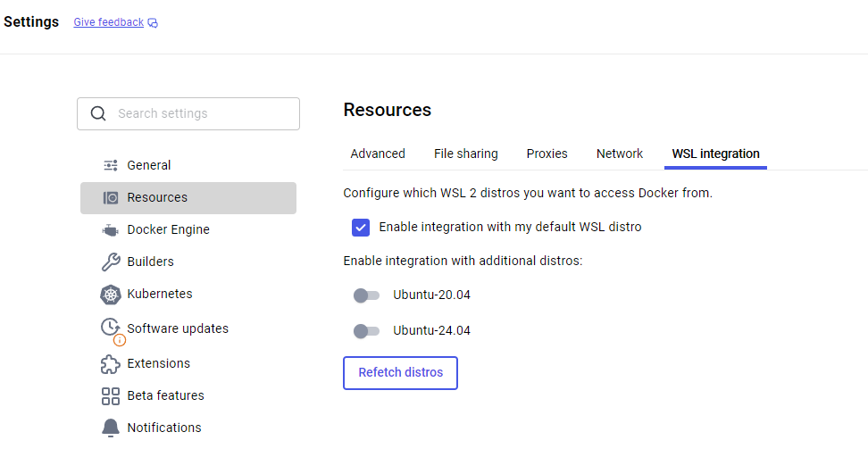This screenshot has width=868, height=457.
Task: Open the File sharing tab
Action: pyautogui.click(x=465, y=154)
